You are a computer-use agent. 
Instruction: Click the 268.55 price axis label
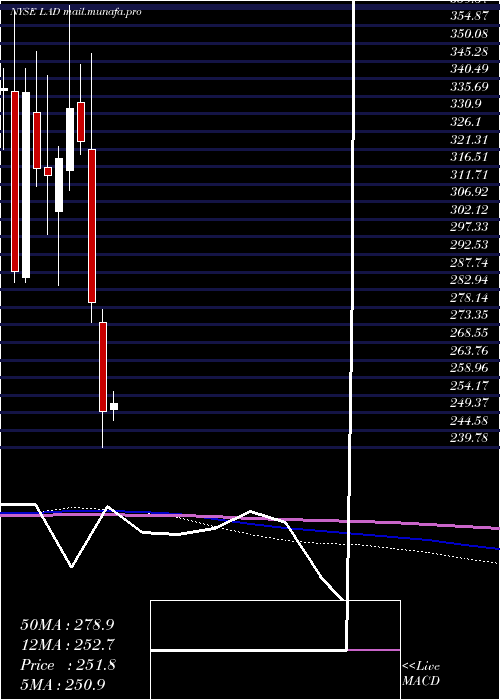(469, 333)
